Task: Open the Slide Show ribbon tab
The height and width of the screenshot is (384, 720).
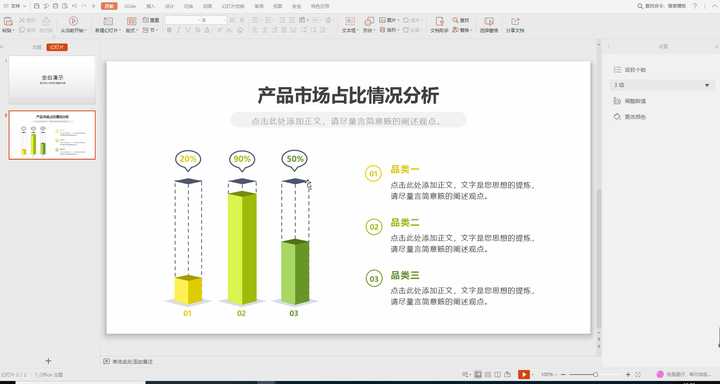Action: pyautogui.click(x=232, y=6)
